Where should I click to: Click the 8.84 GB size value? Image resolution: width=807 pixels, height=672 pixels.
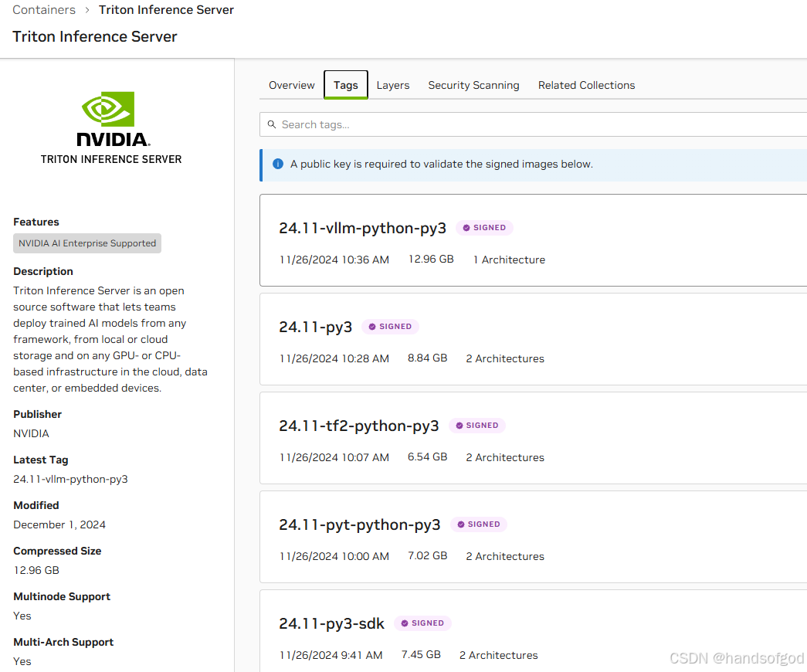[x=427, y=358]
